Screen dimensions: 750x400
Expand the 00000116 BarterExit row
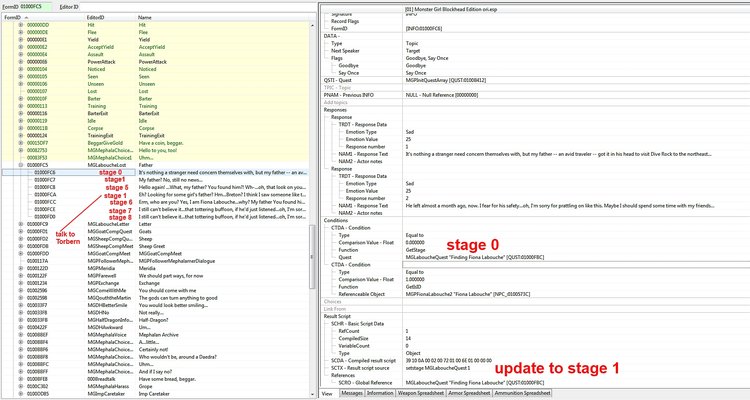tap(21, 113)
